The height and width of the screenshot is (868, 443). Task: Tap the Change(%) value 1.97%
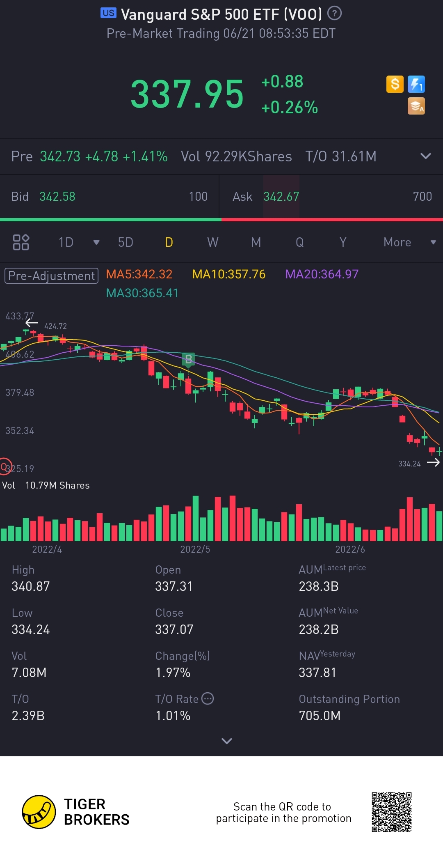[x=173, y=673]
